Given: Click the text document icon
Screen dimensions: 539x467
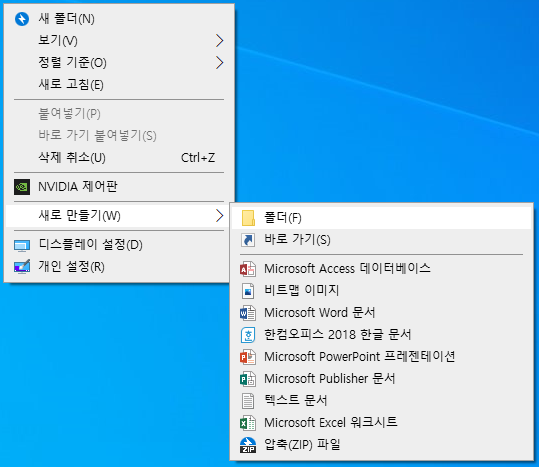Looking at the screenshot, I should [248, 401].
